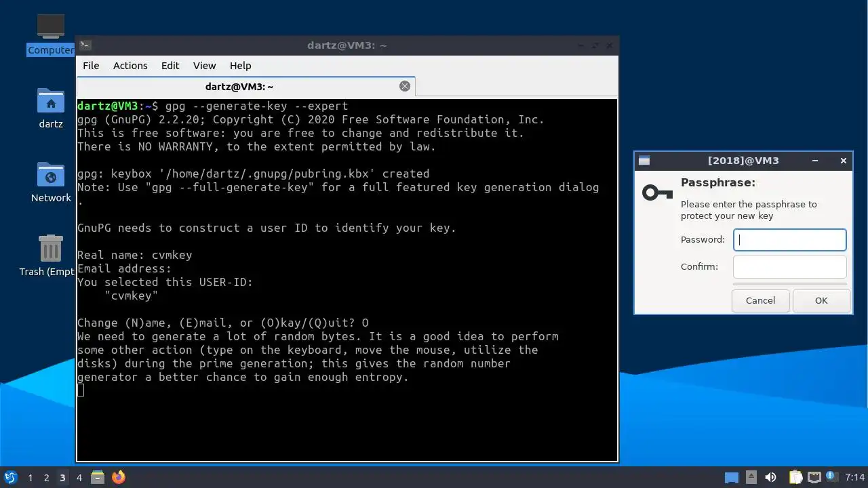Click the '[2018]@VM3' dialog title
Viewport: 868px width, 488px height.
point(743,161)
